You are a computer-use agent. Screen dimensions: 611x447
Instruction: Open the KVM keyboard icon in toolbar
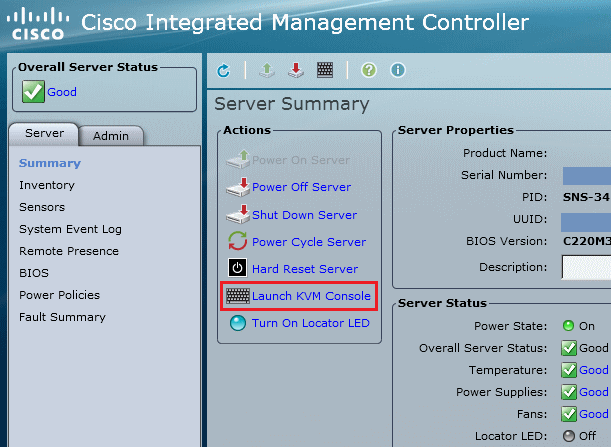325,70
